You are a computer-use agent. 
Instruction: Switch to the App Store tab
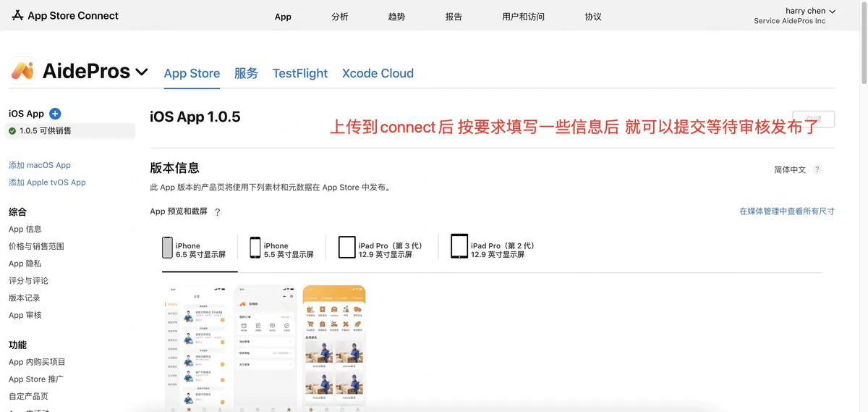click(x=192, y=73)
